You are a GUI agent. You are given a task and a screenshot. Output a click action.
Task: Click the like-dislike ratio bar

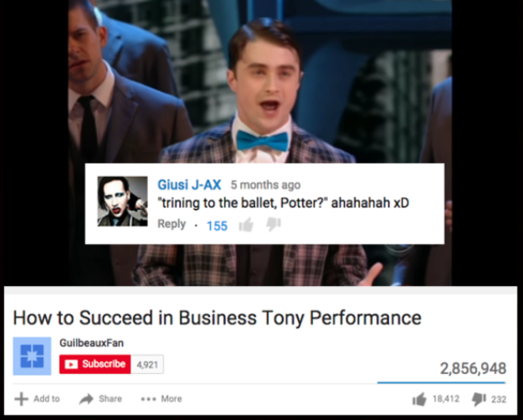click(x=441, y=383)
